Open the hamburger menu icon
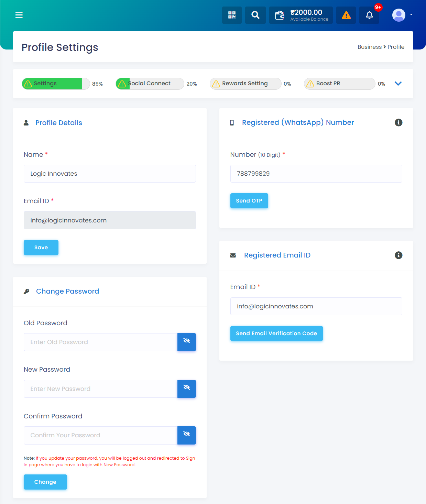This screenshot has width=426, height=504. coord(19,15)
